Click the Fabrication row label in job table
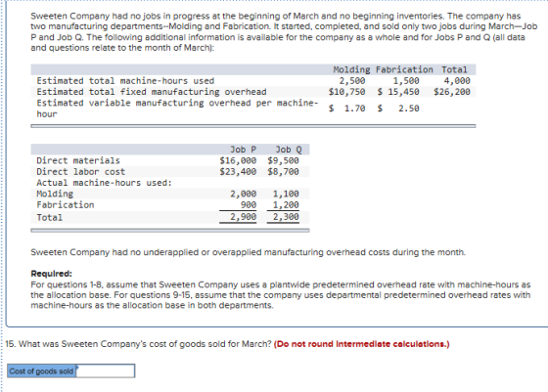The width and height of the screenshot is (548, 392). pyautogui.click(x=66, y=205)
